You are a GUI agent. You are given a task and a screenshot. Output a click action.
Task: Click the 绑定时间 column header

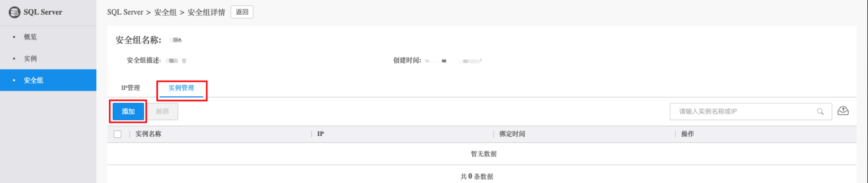[x=512, y=134]
